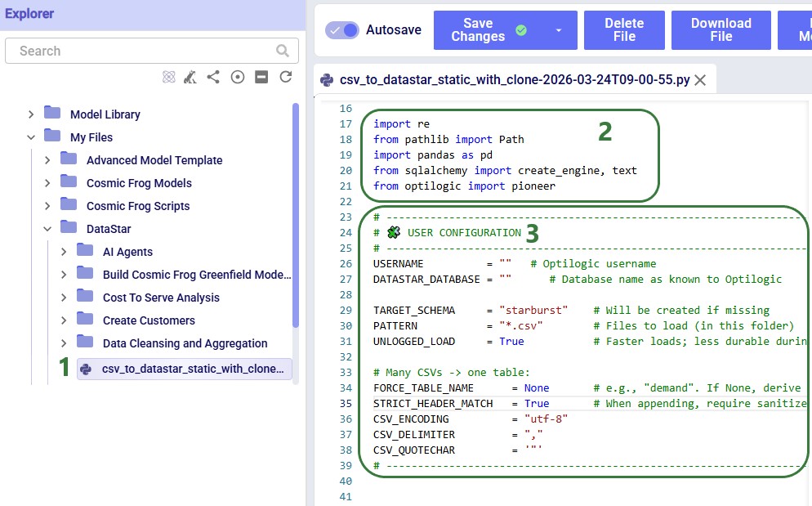Expand the Cosmic Frog Scripts chevron
Viewport: 812px width, 506px height.
click(x=47, y=206)
